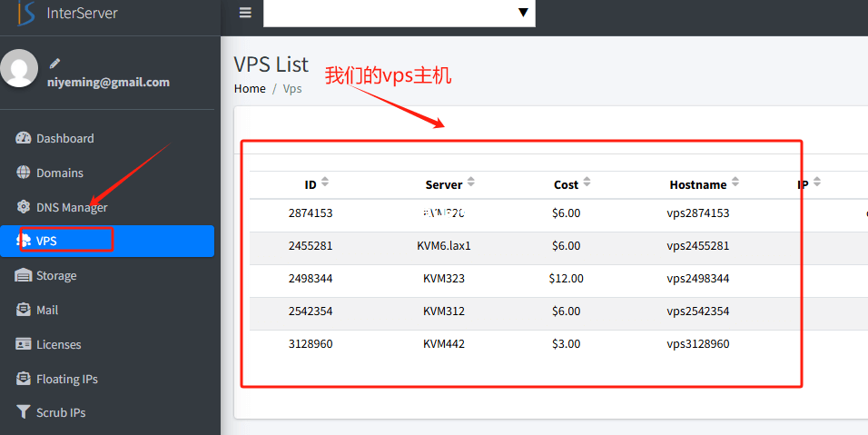This screenshot has width=868, height=435.
Task: Click the ID column header text
Action: coord(311,185)
